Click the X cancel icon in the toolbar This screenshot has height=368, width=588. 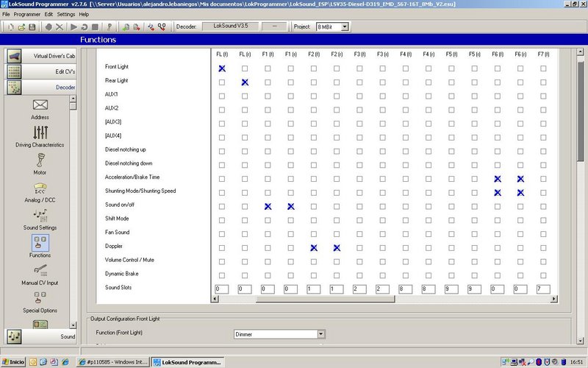[x=60, y=27]
